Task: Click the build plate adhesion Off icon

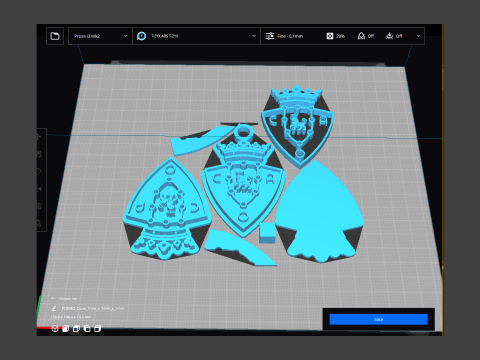Action: point(389,36)
